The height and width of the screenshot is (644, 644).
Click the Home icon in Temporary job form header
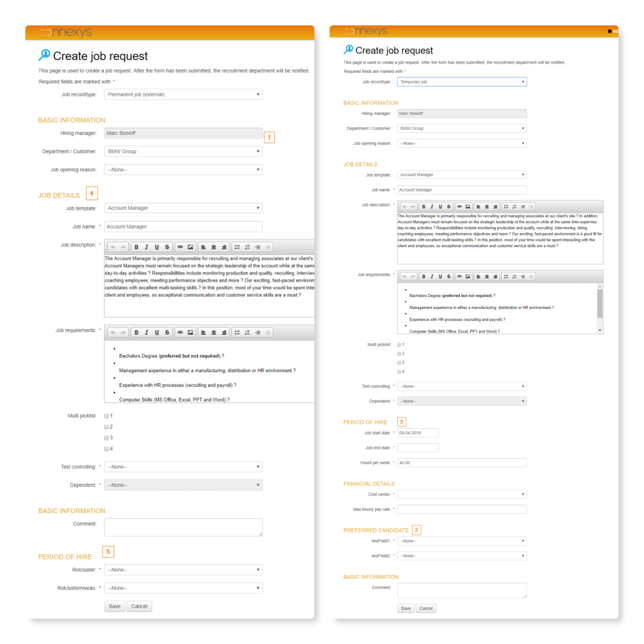tap(609, 31)
